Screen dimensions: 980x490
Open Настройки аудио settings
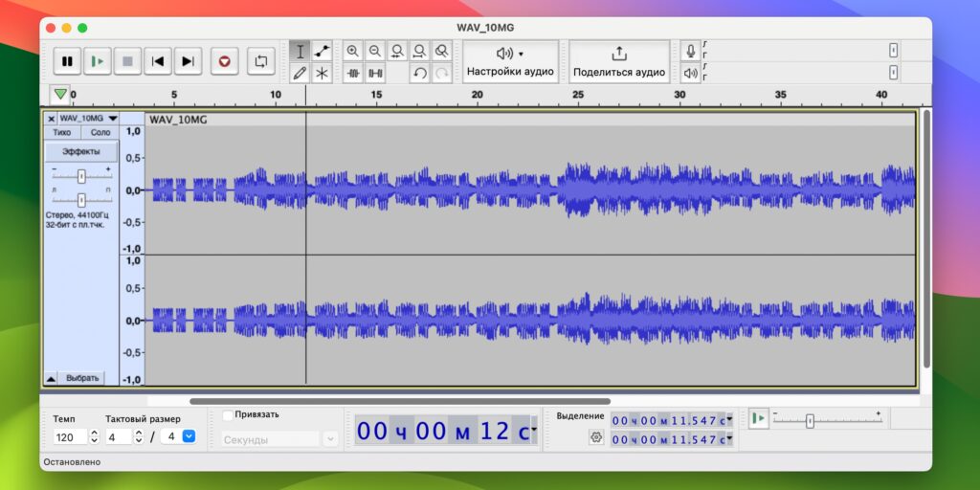(x=511, y=62)
